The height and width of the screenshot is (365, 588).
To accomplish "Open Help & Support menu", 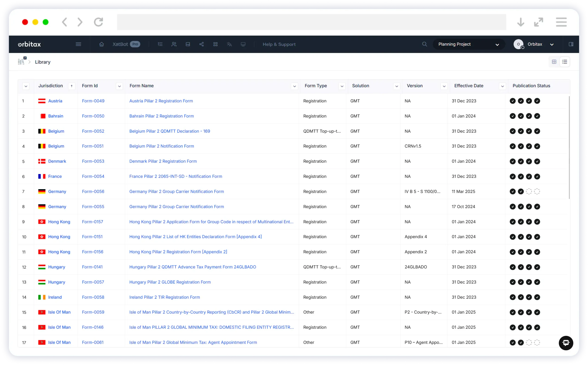I will (279, 44).
